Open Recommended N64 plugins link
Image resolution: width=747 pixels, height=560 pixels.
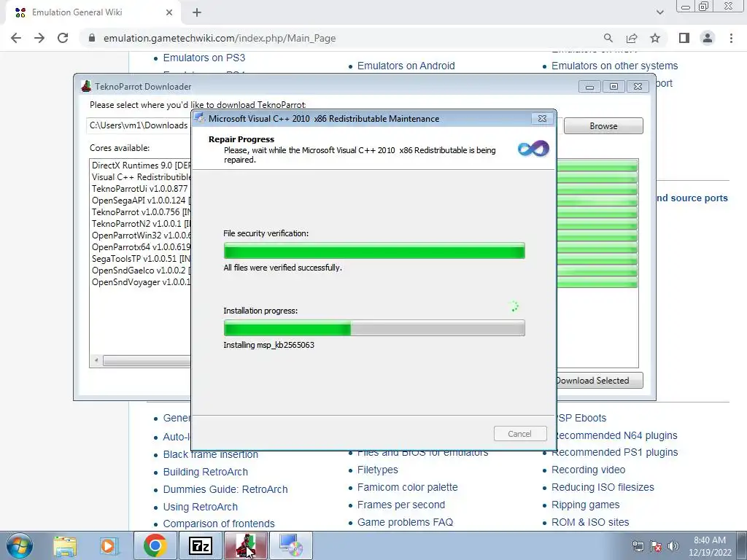point(617,435)
